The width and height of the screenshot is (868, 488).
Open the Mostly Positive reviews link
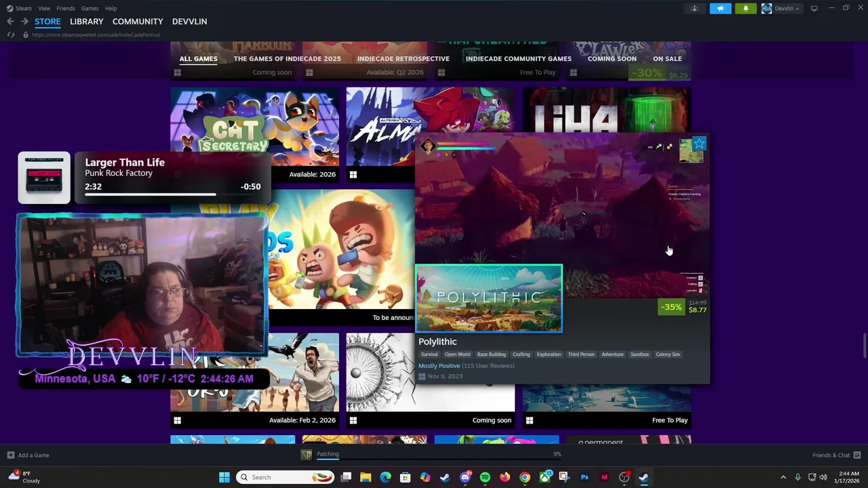pyautogui.click(x=439, y=366)
